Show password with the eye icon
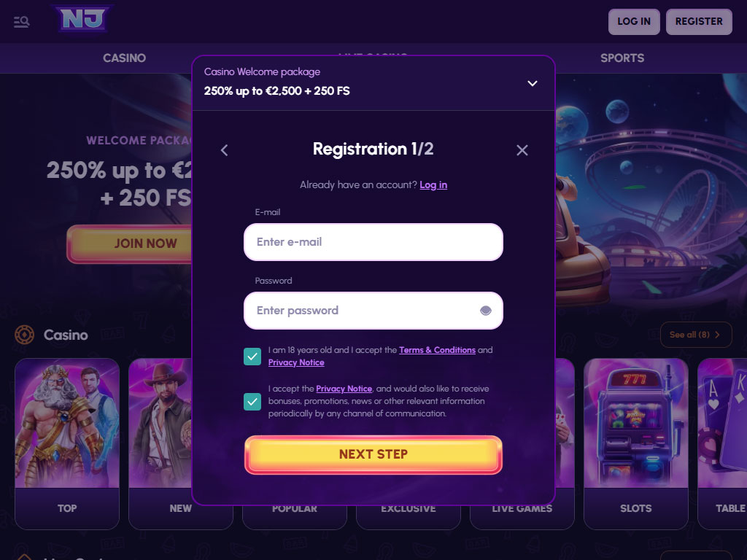This screenshot has height=560, width=747. tap(485, 311)
